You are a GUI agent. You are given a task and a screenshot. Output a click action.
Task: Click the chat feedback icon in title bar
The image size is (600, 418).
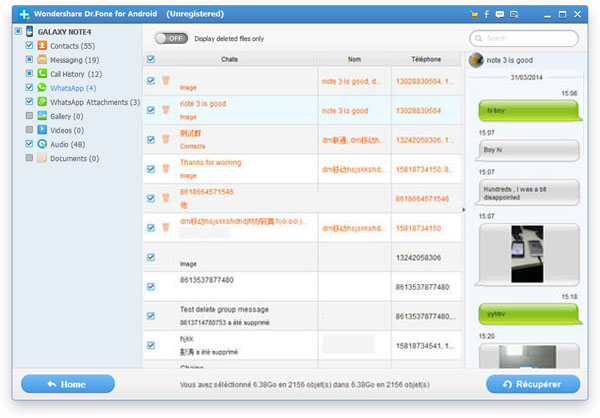coord(499,15)
